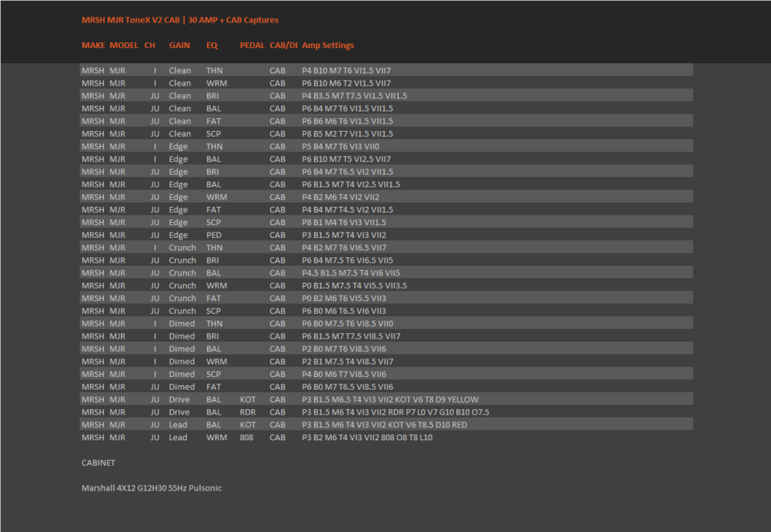Screen dimensions: 771x532
Task: Select WRM EQ cell in Crunch row
Action: (x=217, y=286)
